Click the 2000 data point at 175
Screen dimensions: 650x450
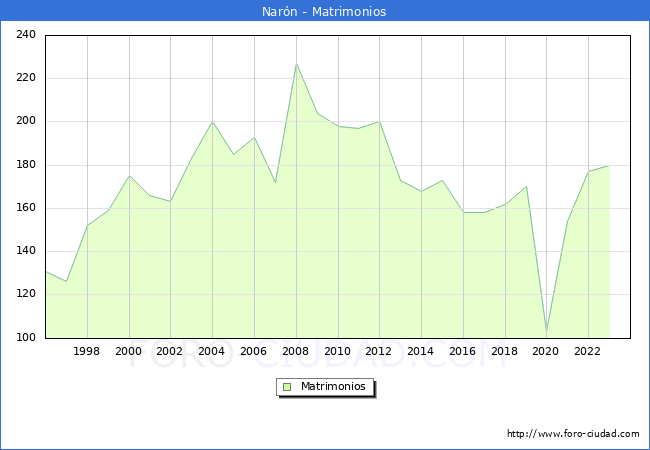[x=129, y=176]
